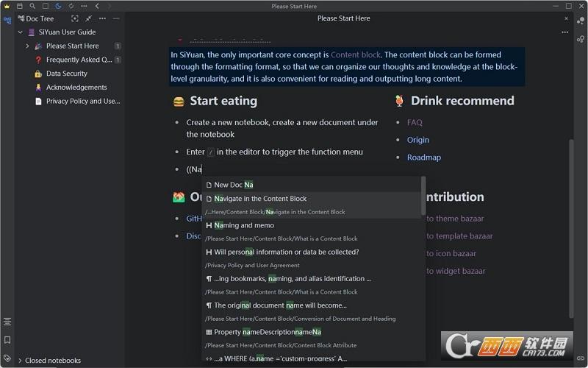The width and height of the screenshot is (588, 368).
Task: Open Please Start Here in Doc Tree
Action: tap(72, 46)
